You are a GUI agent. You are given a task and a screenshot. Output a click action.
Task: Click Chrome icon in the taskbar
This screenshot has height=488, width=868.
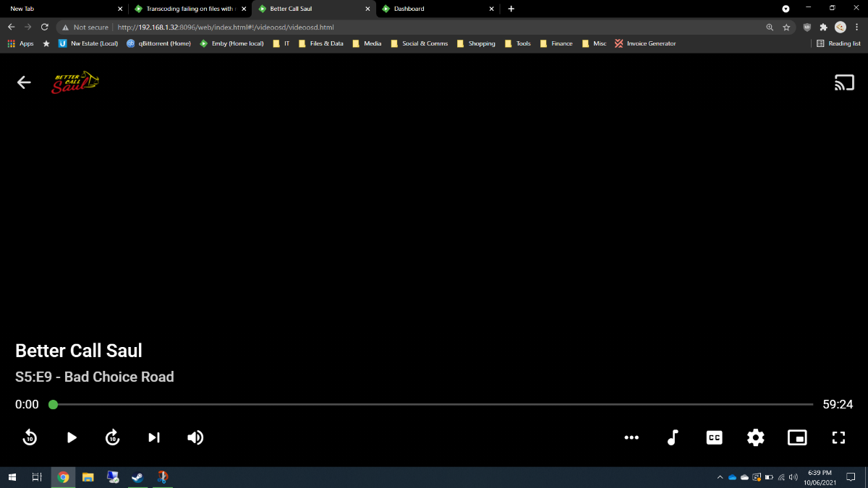point(63,477)
